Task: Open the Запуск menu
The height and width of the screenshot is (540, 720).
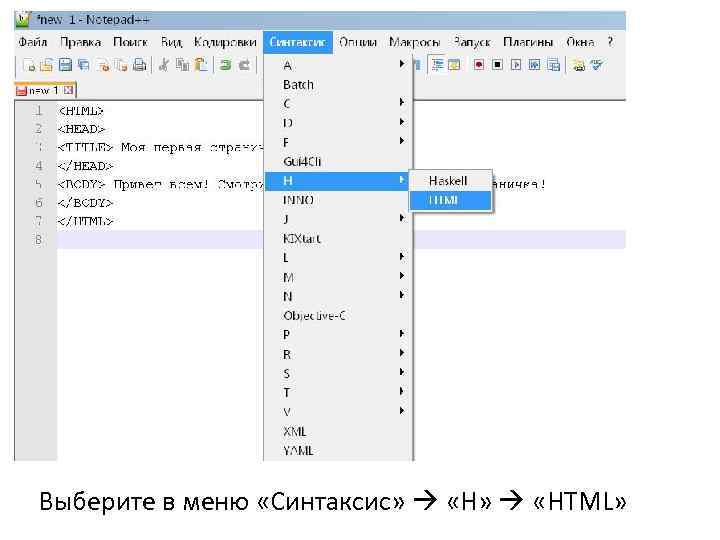Action: point(472,42)
